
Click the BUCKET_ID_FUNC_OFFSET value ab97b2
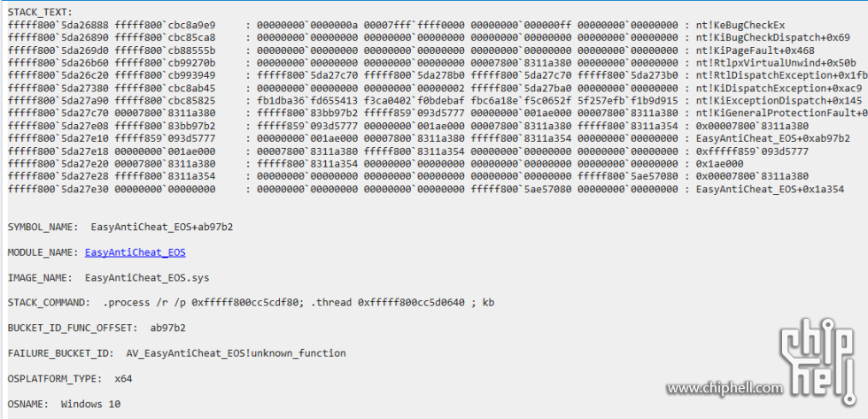pyautogui.click(x=167, y=329)
